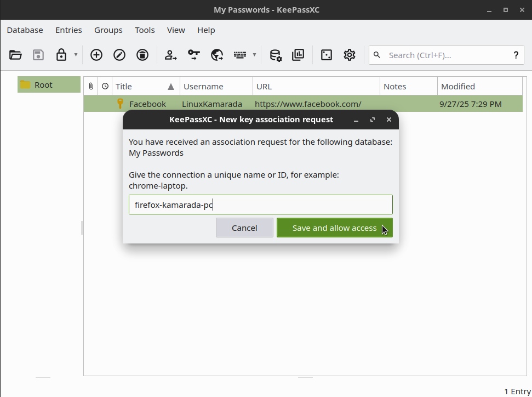Image resolution: width=532 pixels, height=397 pixels.
Task: Open the Tools menu
Action: click(x=145, y=30)
